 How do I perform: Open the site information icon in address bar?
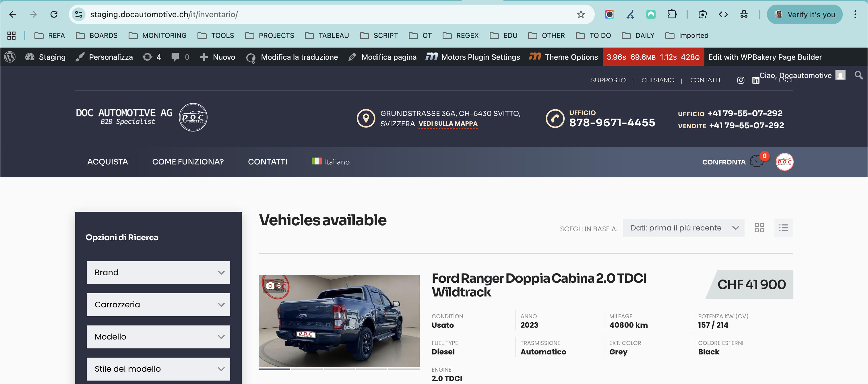(79, 14)
